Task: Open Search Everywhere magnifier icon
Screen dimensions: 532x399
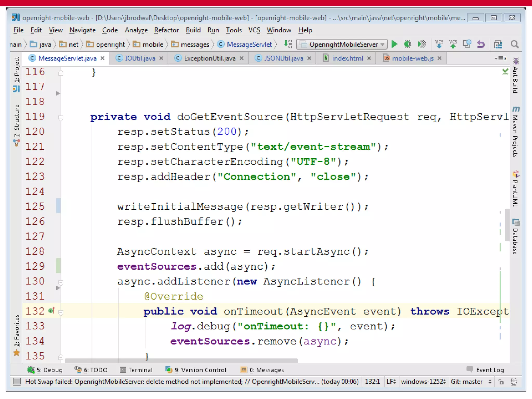Action: coord(515,44)
